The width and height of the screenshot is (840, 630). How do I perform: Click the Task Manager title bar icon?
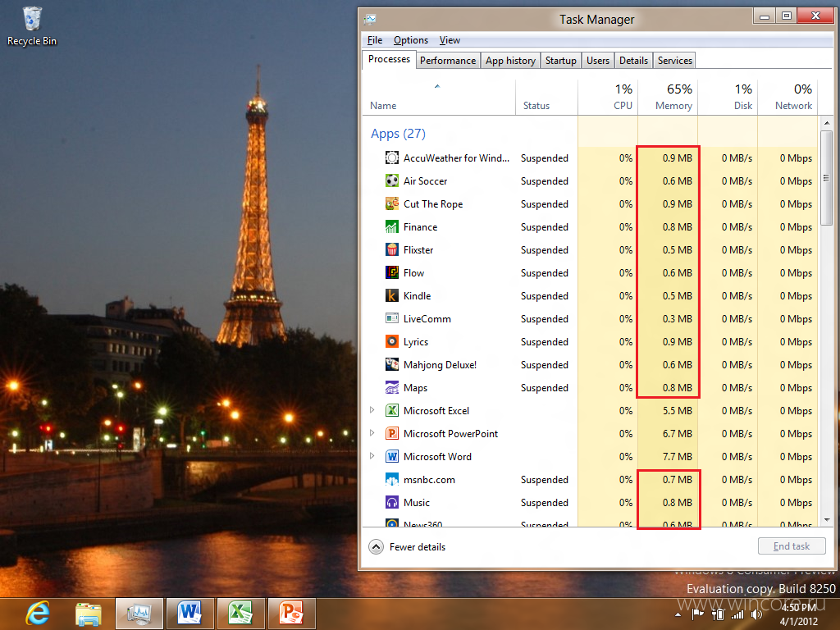tap(370, 20)
